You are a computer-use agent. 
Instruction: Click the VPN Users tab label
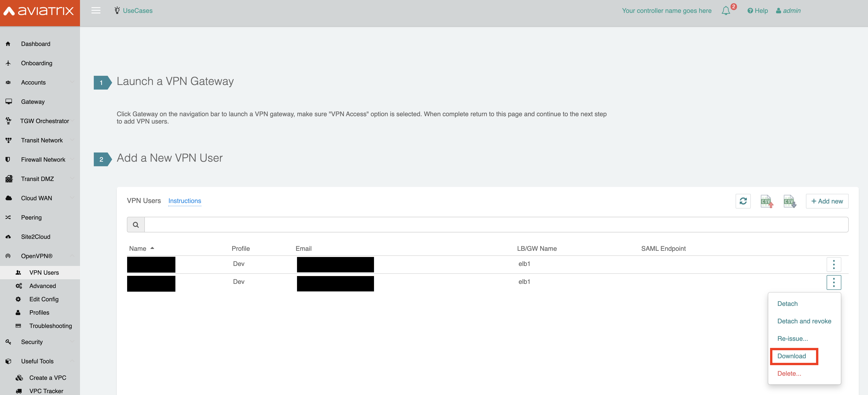(144, 200)
